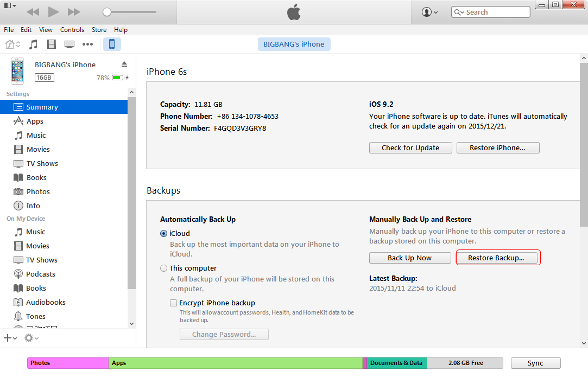588x378 pixels.
Task: Open the View menu
Action: [46, 30]
